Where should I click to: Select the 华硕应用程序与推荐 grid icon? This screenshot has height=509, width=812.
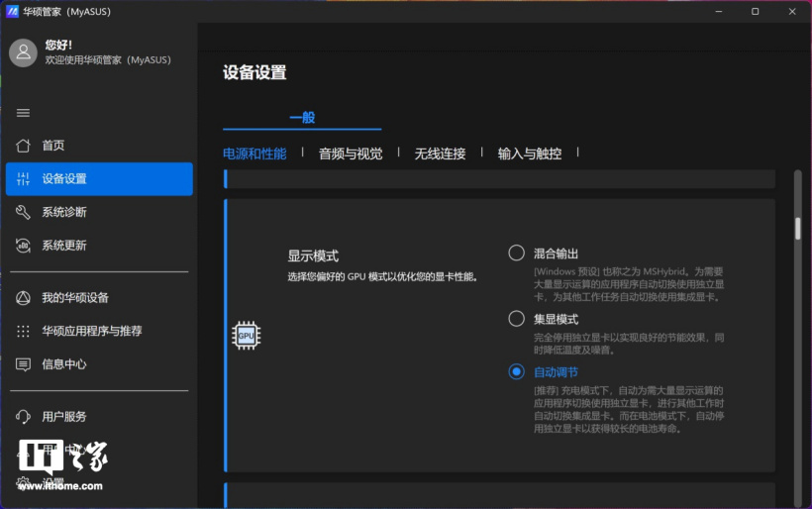[x=23, y=331]
